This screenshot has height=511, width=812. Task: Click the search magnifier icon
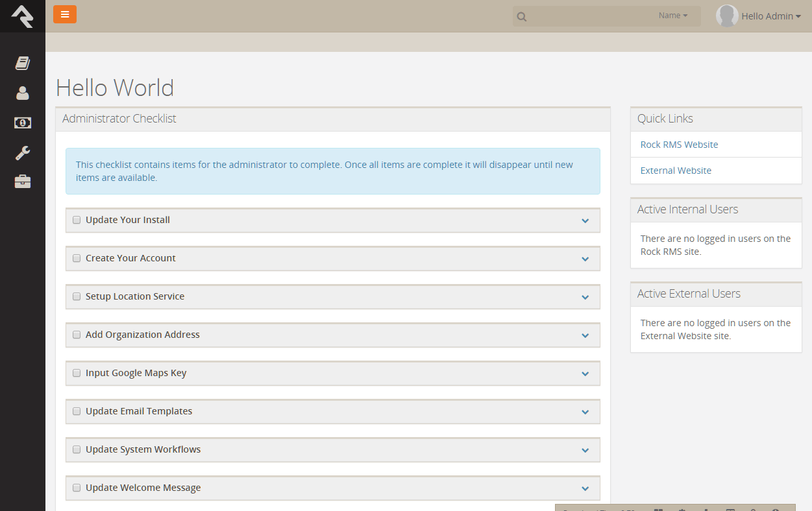pyautogui.click(x=522, y=17)
